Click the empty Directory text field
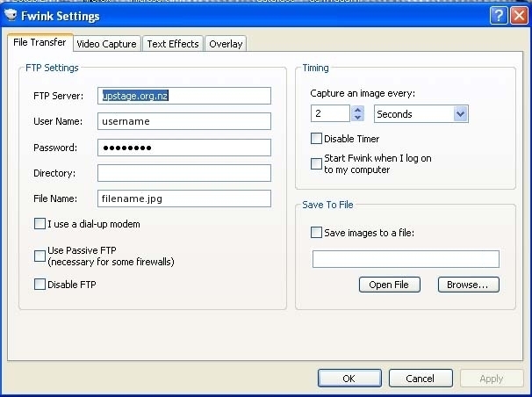The image size is (532, 397). pyautogui.click(x=183, y=173)
